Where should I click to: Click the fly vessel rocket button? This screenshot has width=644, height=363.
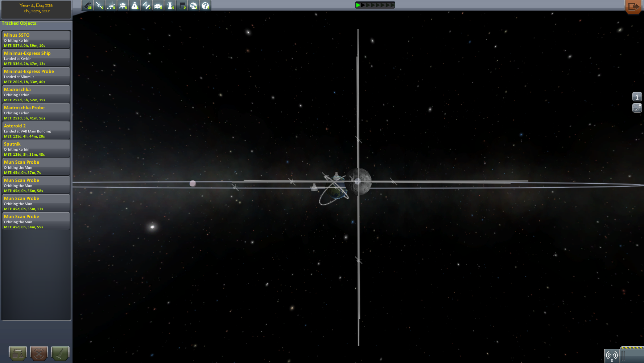point(60,353)
